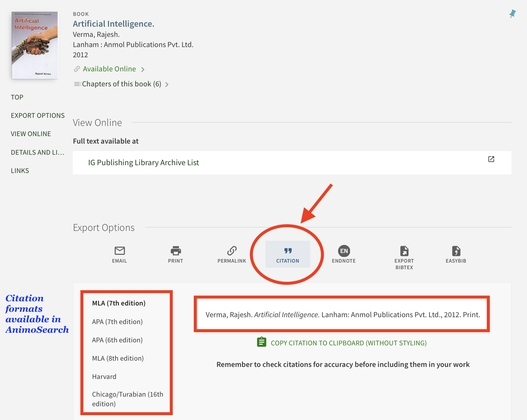
Task: Go to Details and Links section
Action: tap(38, 152)
